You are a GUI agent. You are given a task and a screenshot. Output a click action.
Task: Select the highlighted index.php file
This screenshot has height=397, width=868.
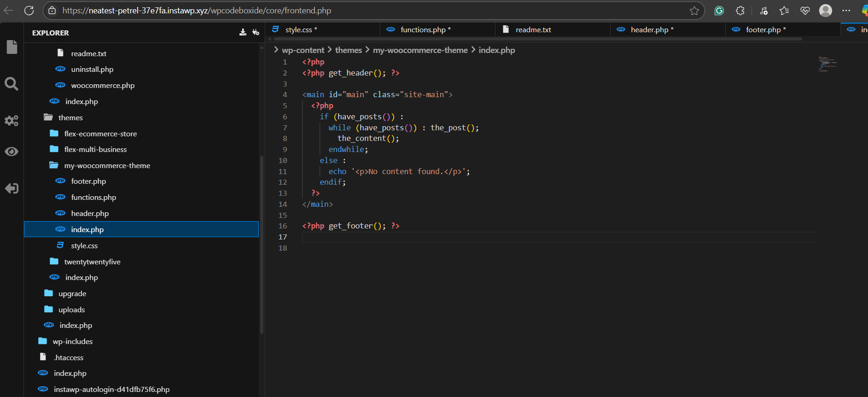(141, 229)
